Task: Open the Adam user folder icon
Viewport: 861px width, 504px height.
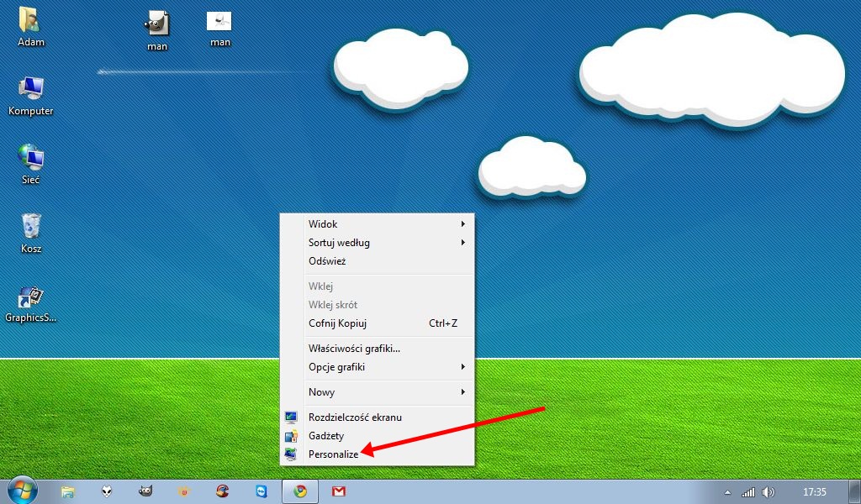Action: (x=30, y=28)
